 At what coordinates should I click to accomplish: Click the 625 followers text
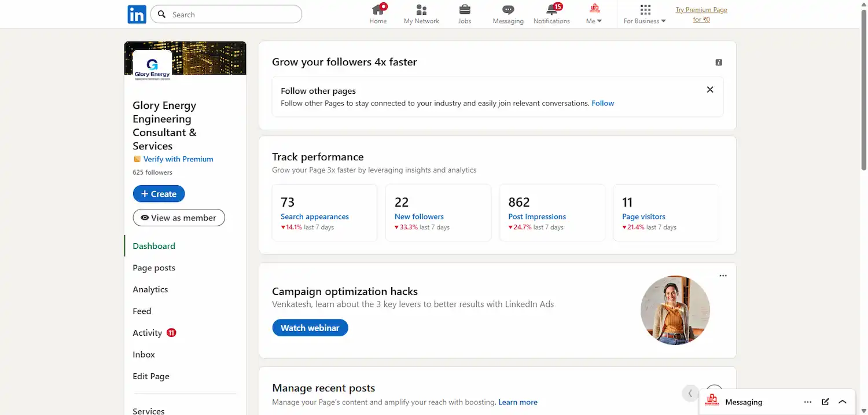point(152,172)
